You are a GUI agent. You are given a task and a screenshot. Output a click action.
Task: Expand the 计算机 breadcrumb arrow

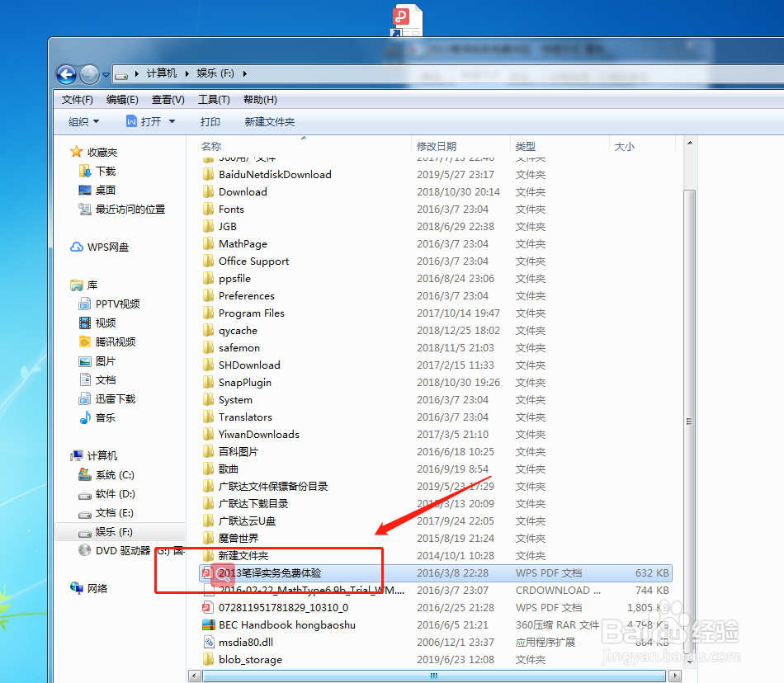[187, 73]
